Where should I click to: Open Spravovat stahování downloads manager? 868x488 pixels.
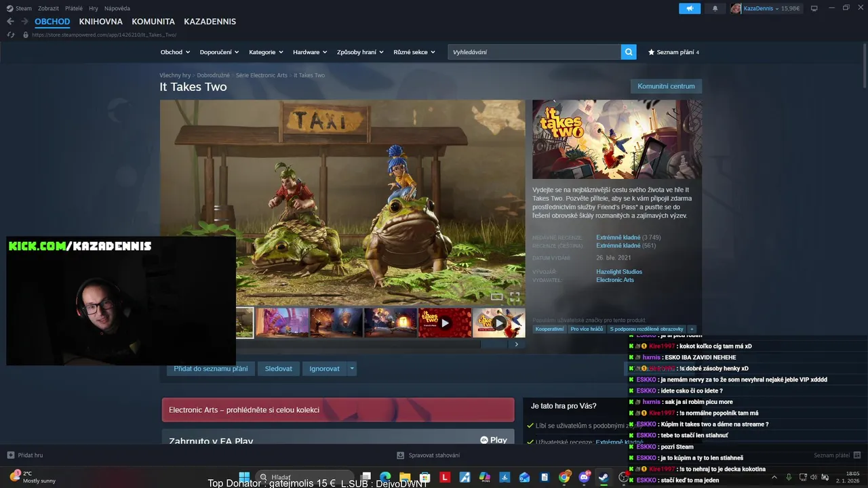[429, 455]
